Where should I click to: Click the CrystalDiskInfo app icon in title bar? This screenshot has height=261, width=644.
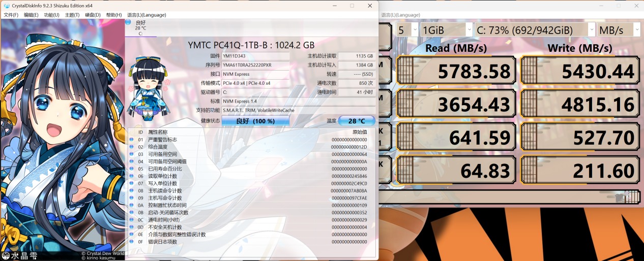point(6,5)
